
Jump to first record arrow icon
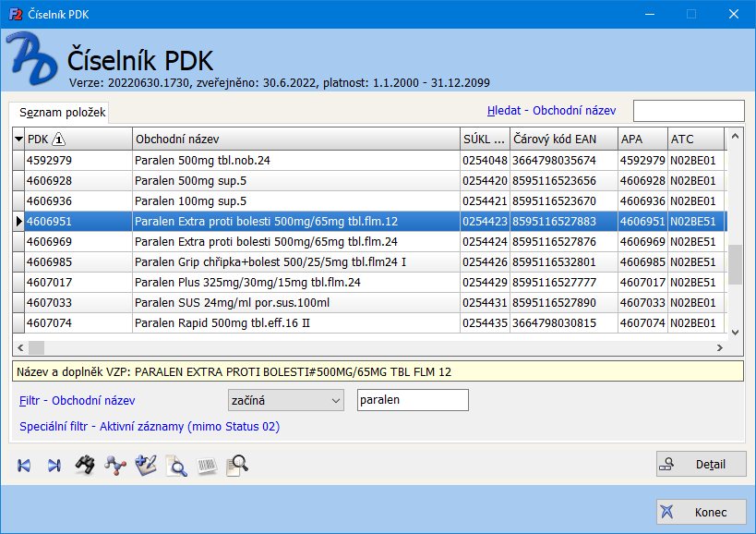click(24, 466)
